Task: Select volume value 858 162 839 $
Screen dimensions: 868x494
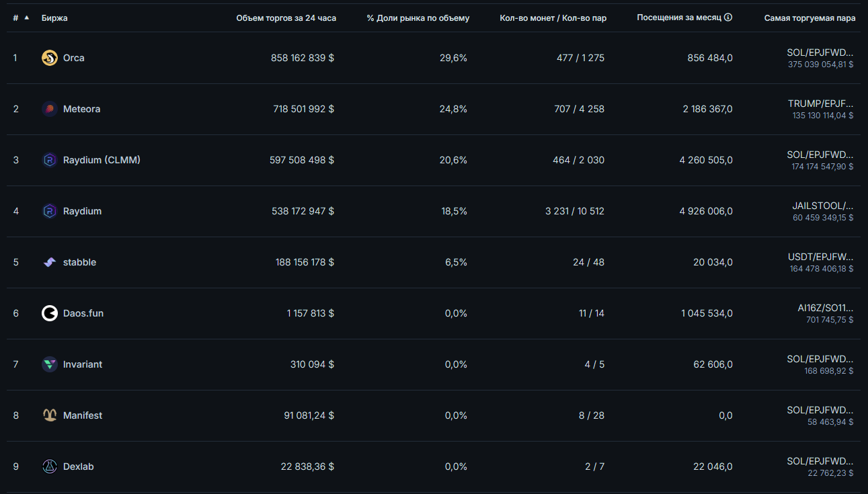Action: coord(303,58)
